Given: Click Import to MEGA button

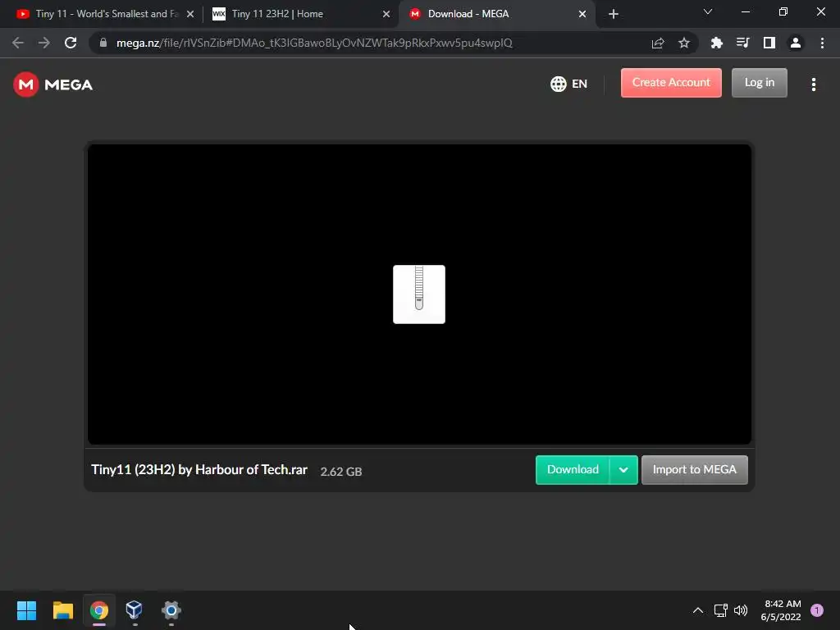Looking at the screenshot, I should (x=694, y=470).
